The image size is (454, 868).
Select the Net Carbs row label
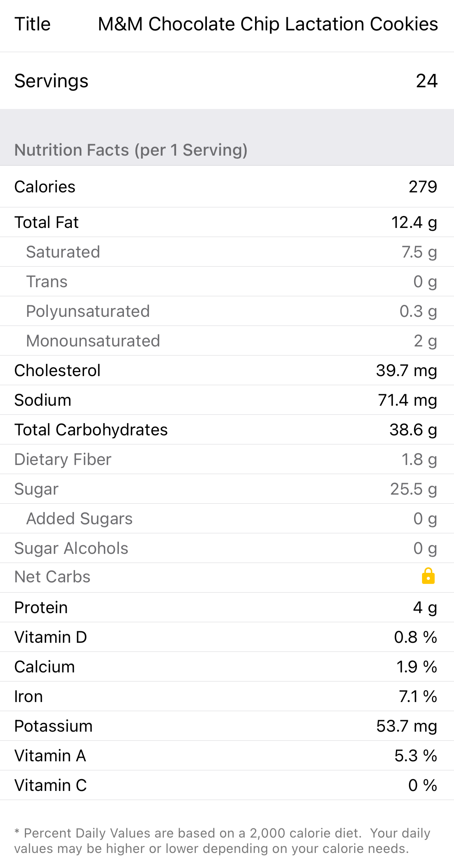coord(53,577)
